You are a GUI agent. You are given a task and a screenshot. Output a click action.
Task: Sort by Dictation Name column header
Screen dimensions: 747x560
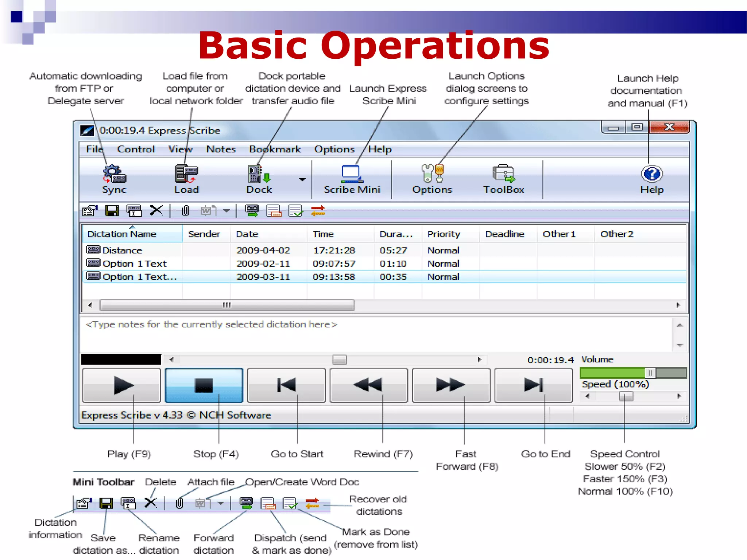132,234
